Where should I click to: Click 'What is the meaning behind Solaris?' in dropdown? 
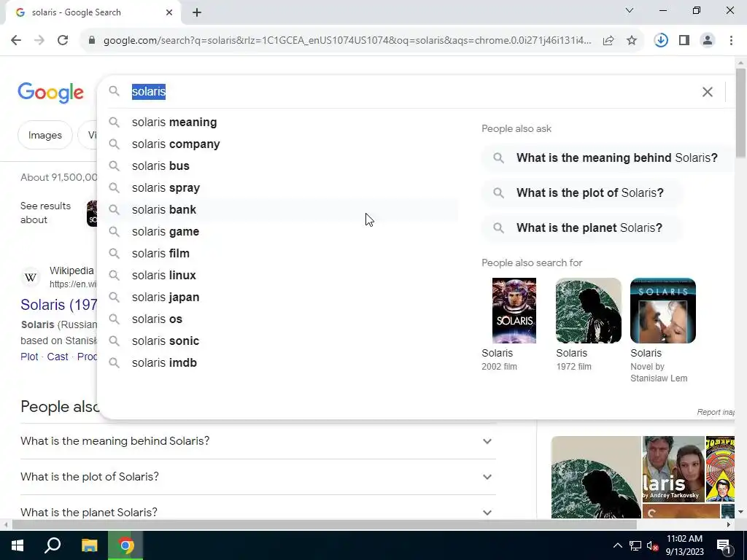point(608,158)
